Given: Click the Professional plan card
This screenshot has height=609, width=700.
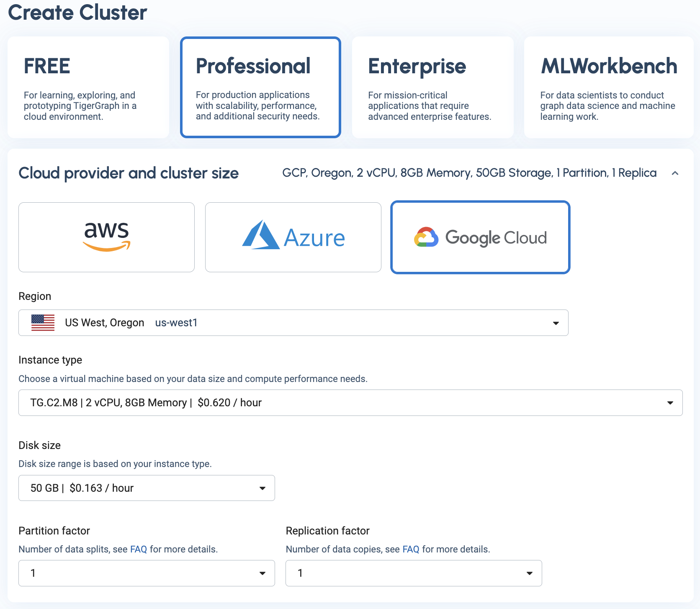Looking at the screenshot, I should [260, 87].
